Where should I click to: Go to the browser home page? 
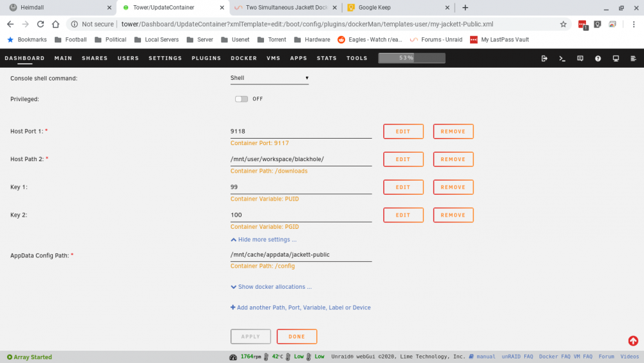(55, 25)
